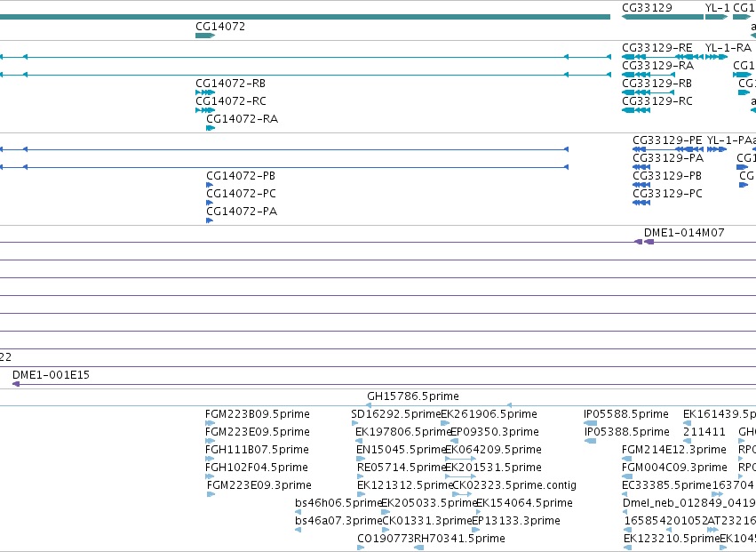This screenshot has height=552, width=756.
Task: Select EST EK261906.5prime
Action: pyautogui.click(x=489, y=414)
